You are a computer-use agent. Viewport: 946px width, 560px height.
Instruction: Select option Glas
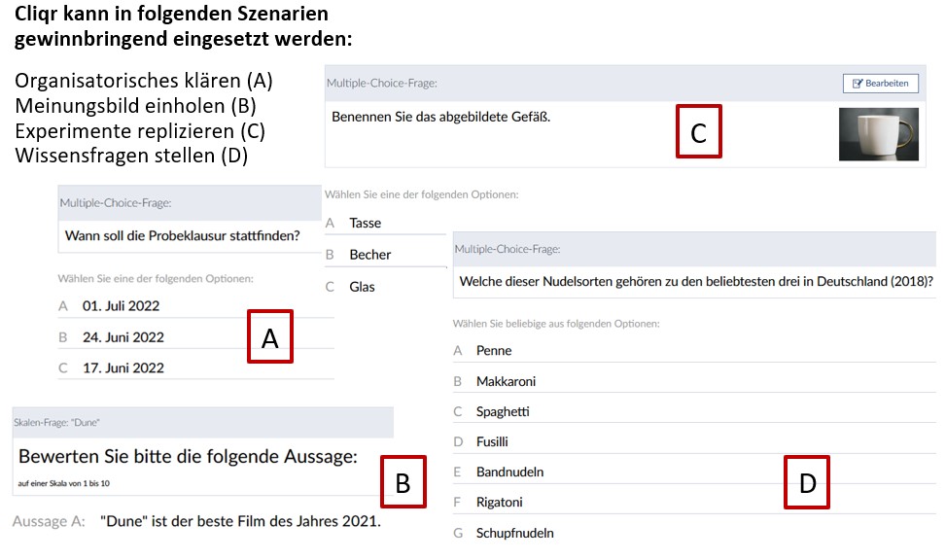[362, 287]
